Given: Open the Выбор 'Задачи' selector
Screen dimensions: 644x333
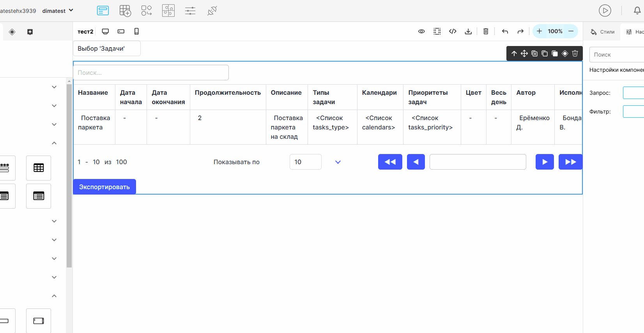Looking at the screenshot, I should [107, 49].
